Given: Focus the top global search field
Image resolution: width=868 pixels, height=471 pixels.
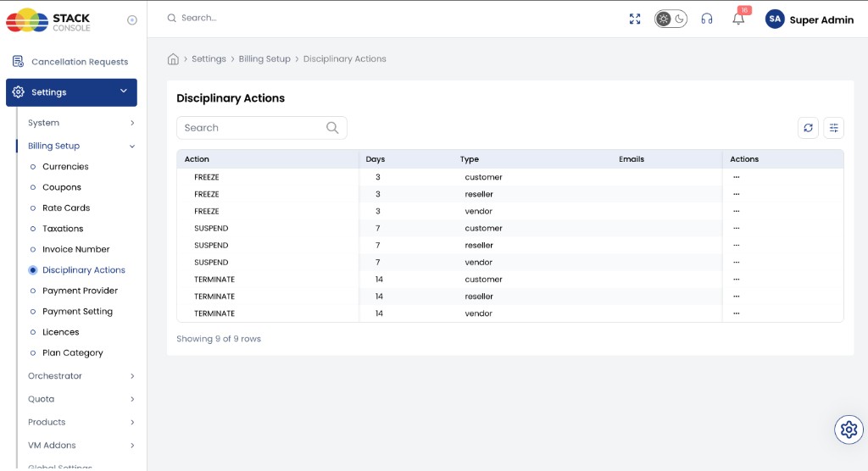Looking at the screenshot, I should 199,18.
